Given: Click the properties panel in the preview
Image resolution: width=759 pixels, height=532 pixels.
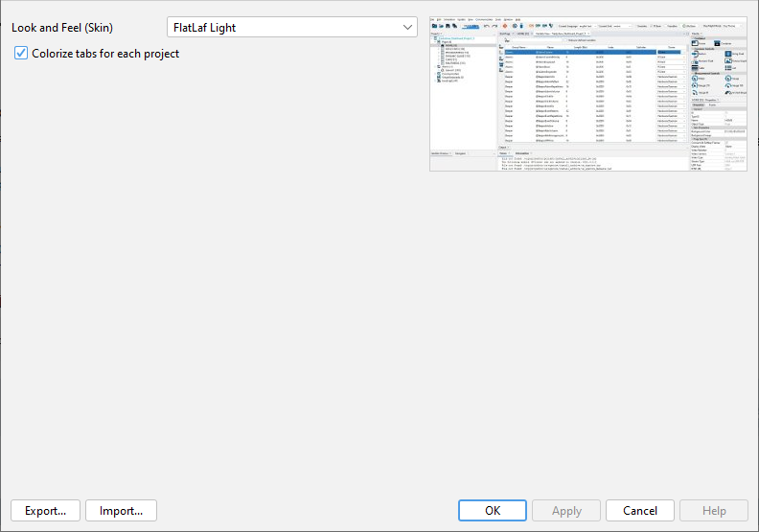Looking at the screenshot, I should [718, 134].
